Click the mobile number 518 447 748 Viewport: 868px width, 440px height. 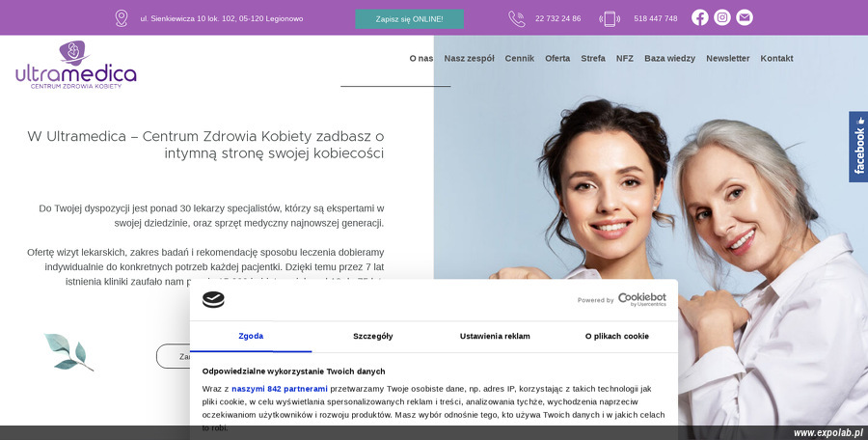[x=656, y=18]
